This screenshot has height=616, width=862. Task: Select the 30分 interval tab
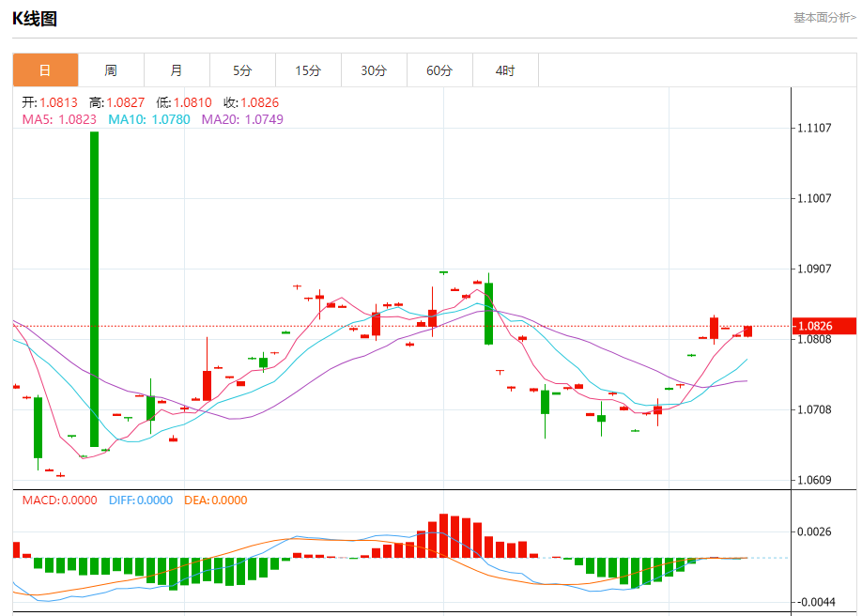pos(374,70)
